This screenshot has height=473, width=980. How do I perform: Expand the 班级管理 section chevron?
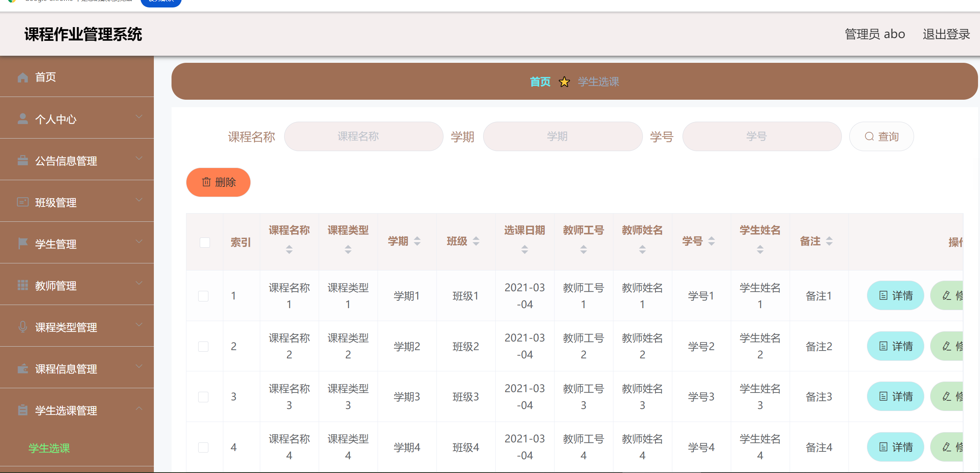pos(139,200)
